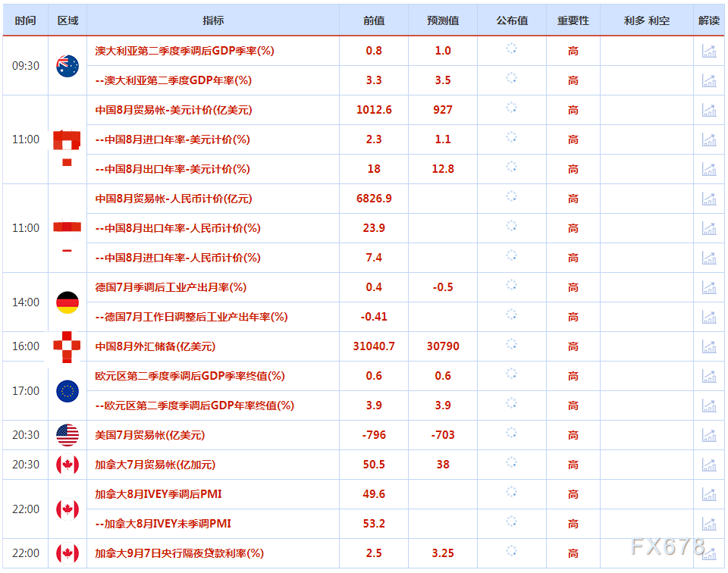728x573 pixels.
Task: Click the Germany flag icon
Action: tap(67, 302)
